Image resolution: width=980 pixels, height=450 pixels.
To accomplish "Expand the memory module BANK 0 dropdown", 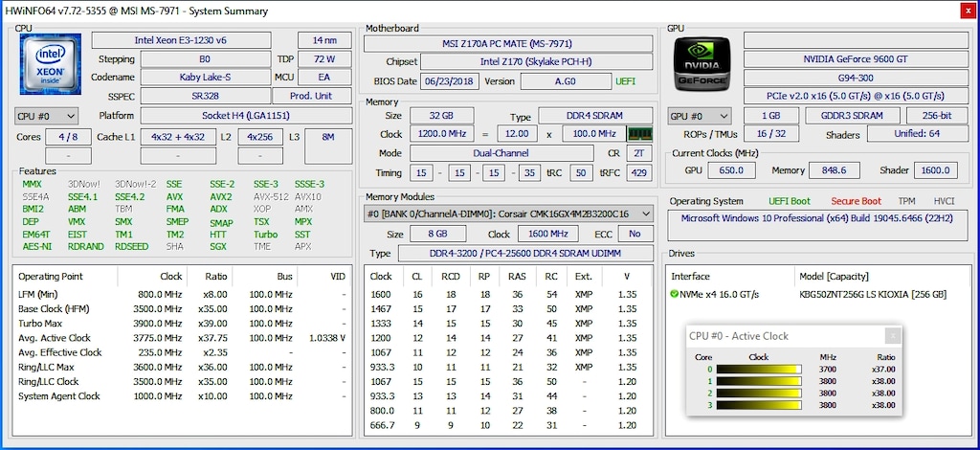I will 508,214.
